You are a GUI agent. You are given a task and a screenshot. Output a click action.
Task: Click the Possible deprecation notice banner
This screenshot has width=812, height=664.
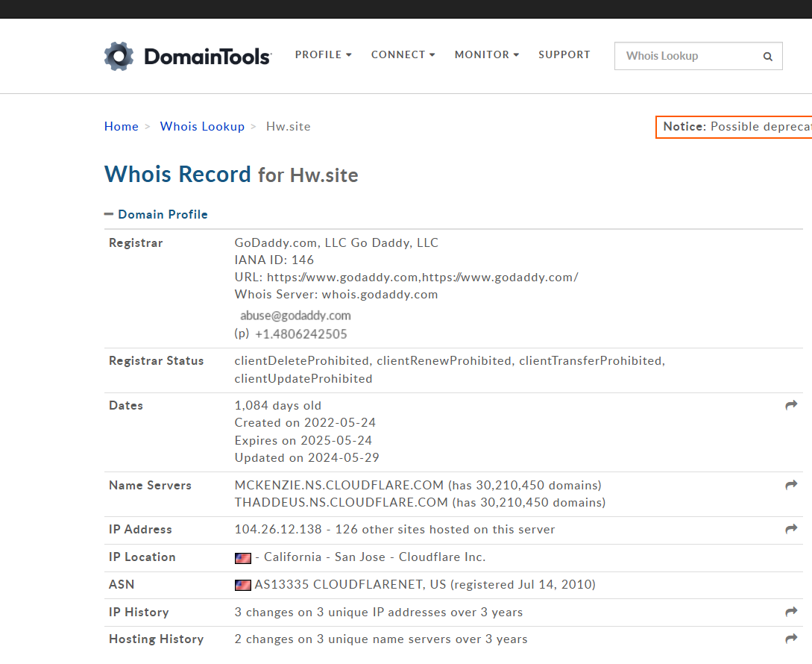pos(734,127)
